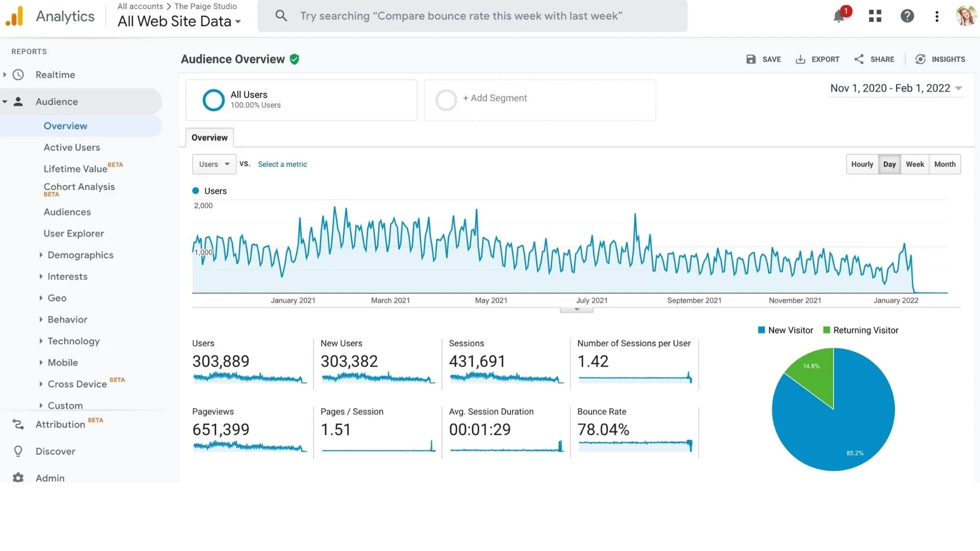Viewport: 980px width, 551px height.
Task: Open the Insights panel icon
Action: [x=920, y=59]
